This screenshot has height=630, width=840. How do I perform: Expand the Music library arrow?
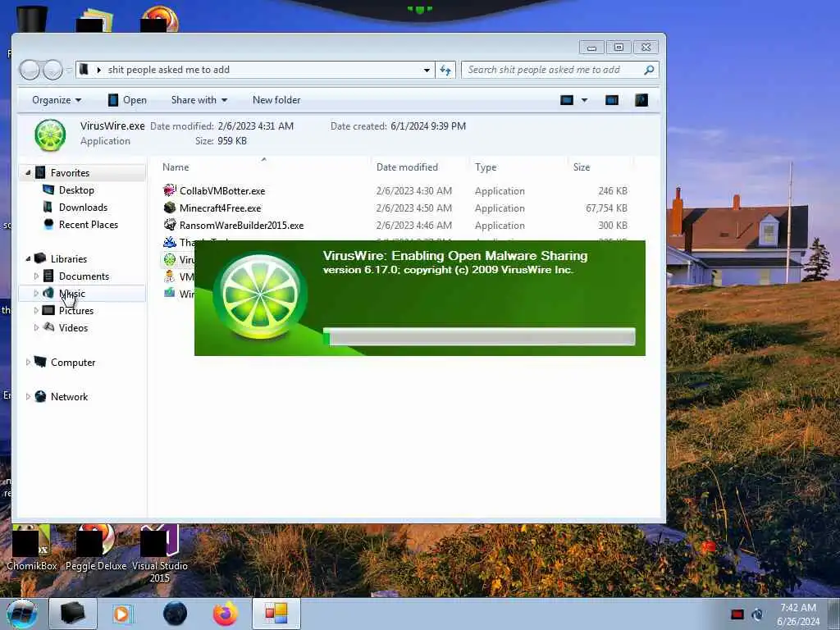(36, 293)
